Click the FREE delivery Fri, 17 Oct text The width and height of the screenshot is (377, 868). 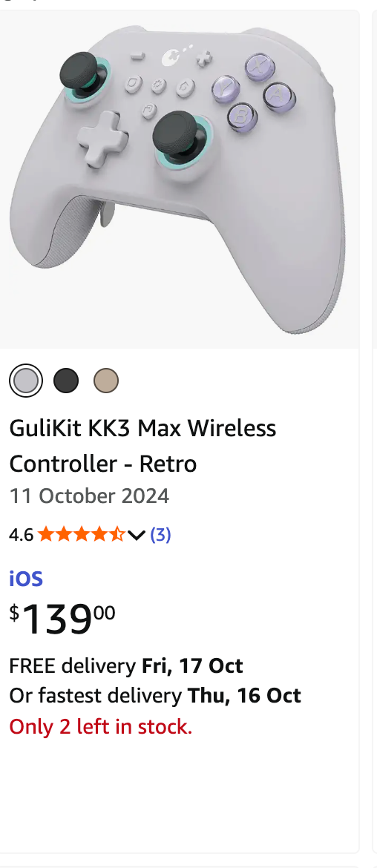(126, 666)
